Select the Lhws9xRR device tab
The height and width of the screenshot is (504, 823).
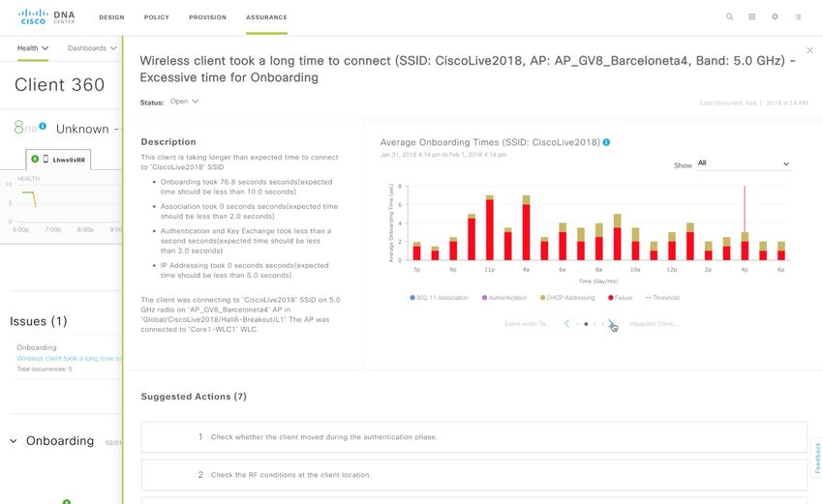(x=58, y=160)
